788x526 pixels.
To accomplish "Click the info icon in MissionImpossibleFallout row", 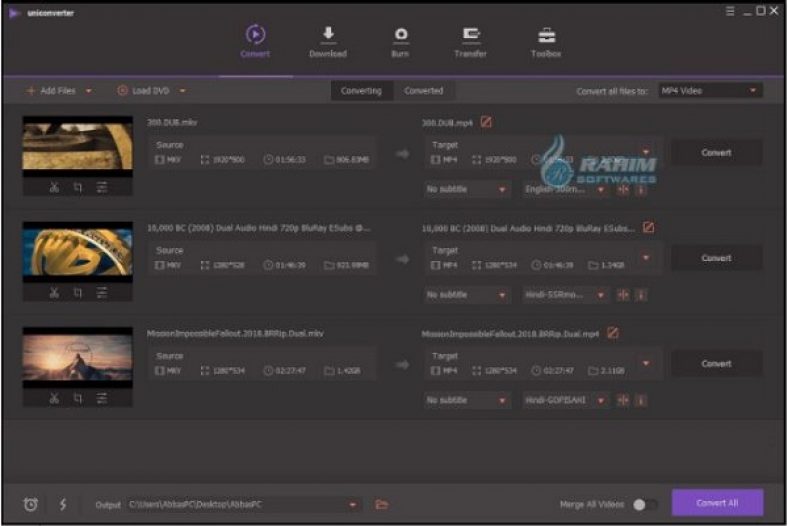I will pos(641,400).
